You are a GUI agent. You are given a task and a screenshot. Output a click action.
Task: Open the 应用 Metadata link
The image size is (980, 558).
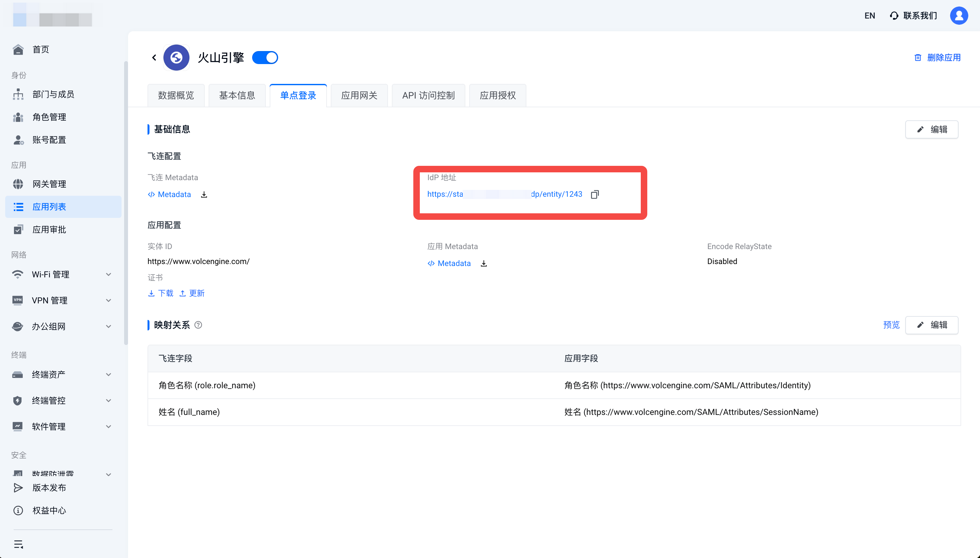point(449,263)
